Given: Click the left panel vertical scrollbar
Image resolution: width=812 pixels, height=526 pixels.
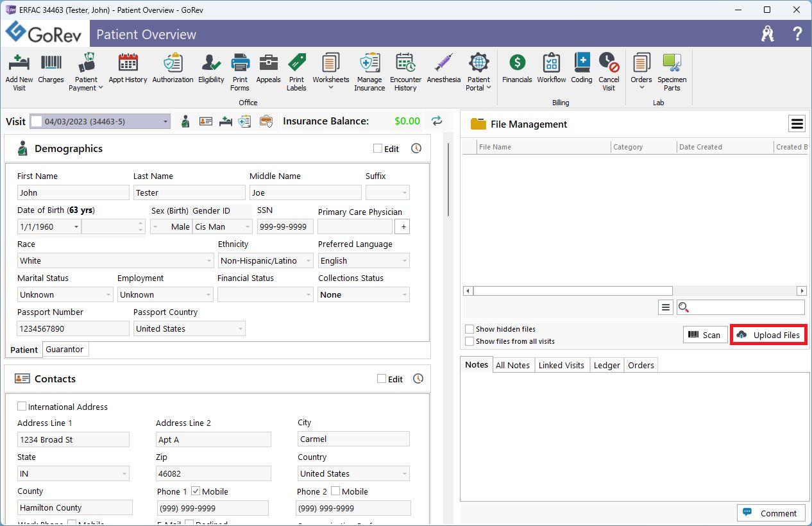Looking at the screenshot, I should pyautogui.click(x=448, y=180).
